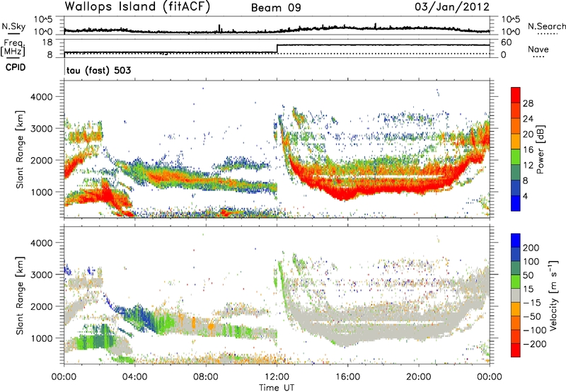Click the '20:00' time tick label
The image size is (566, 392).
point(418,377)
